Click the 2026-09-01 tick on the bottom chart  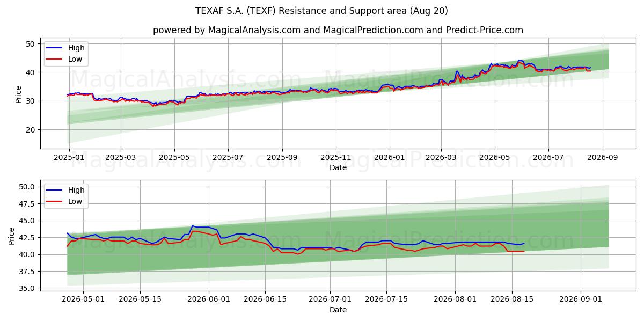(x=580, y=299)
